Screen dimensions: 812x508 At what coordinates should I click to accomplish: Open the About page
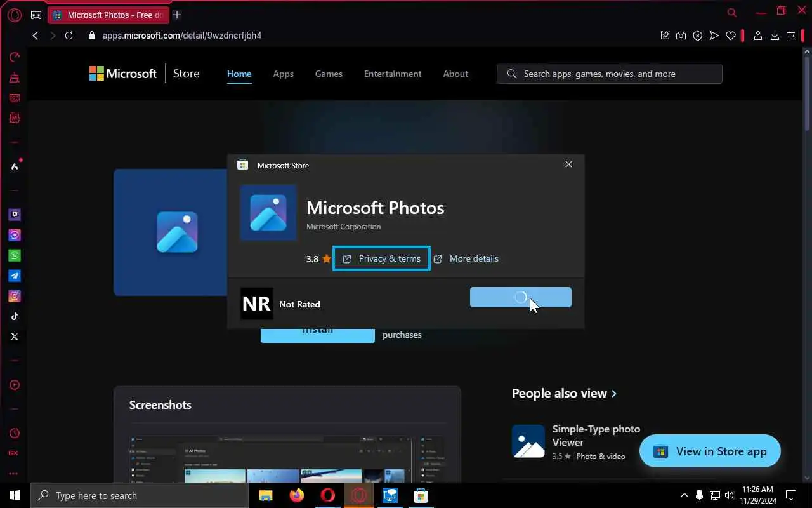click(455, 74)
